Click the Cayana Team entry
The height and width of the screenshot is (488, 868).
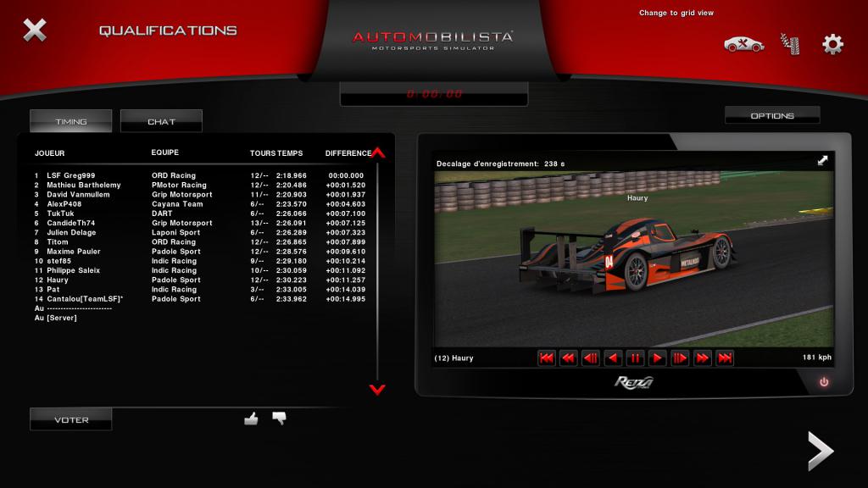pos(177,203)
